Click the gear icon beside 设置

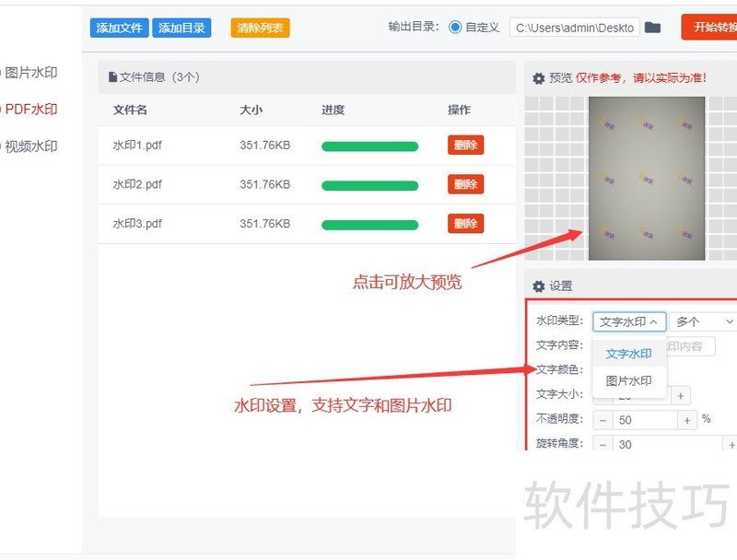pos(539,286)
